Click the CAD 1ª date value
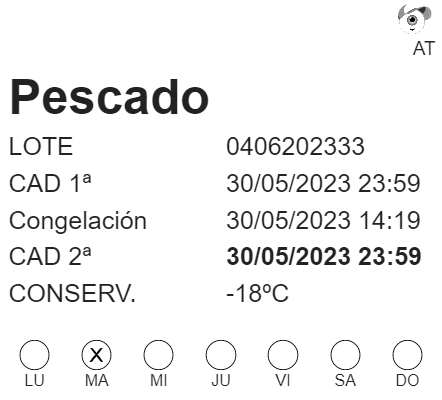The width and height of the screenshot is (442, 400). click(323, 183)
